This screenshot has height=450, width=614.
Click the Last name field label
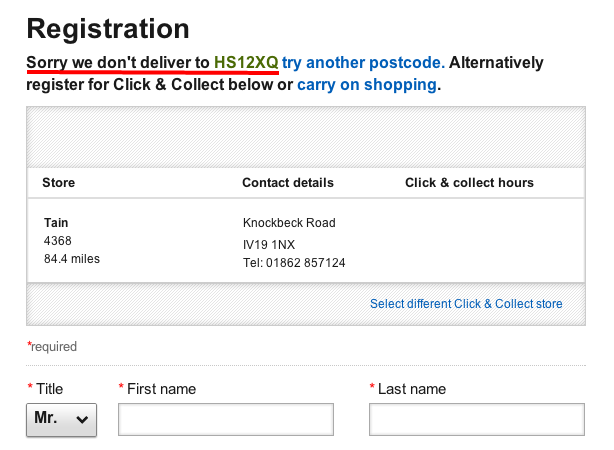tap(411, 389)
